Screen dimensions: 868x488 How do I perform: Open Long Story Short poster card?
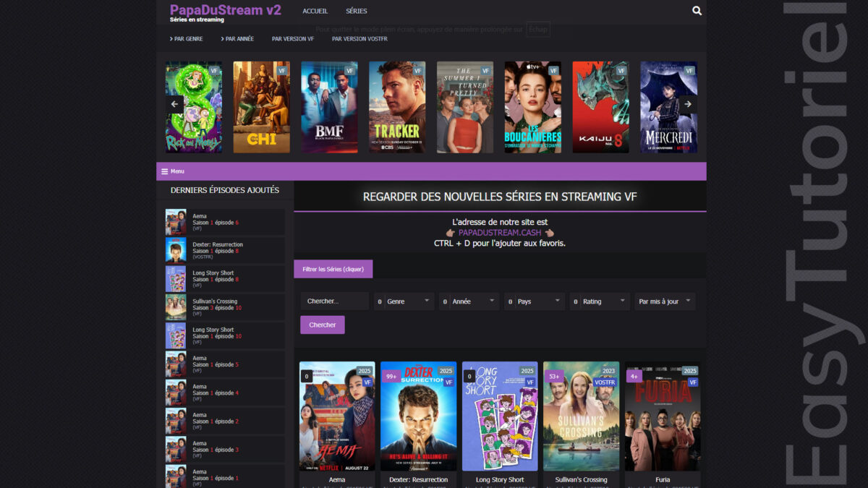coord(500,416)
